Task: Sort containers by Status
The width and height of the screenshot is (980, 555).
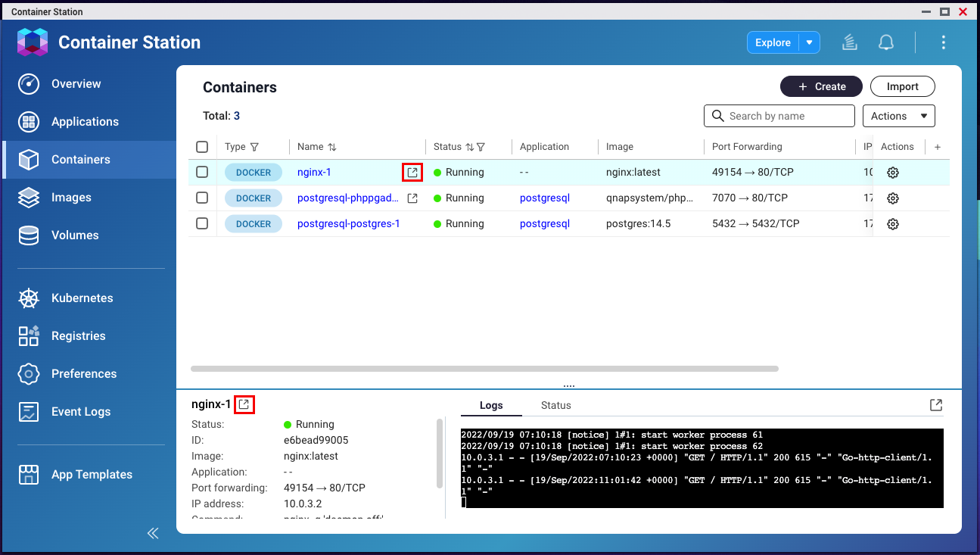Action: point(469,147)
